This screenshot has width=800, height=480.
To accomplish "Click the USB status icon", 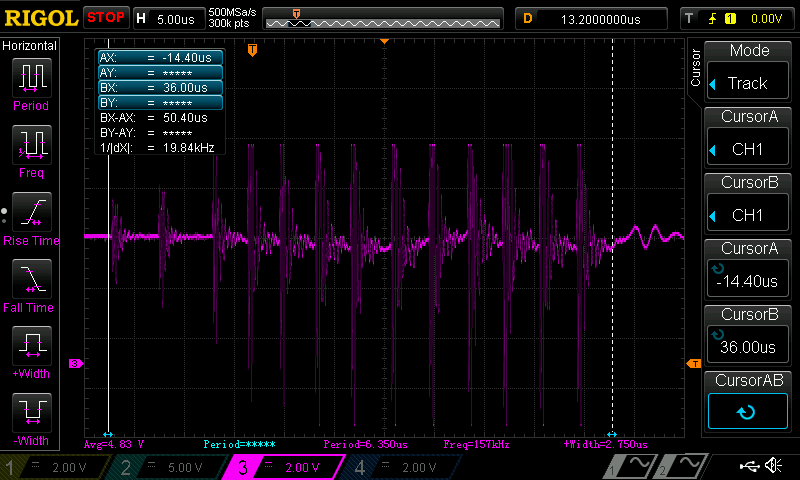I will (x=749, y=466).
